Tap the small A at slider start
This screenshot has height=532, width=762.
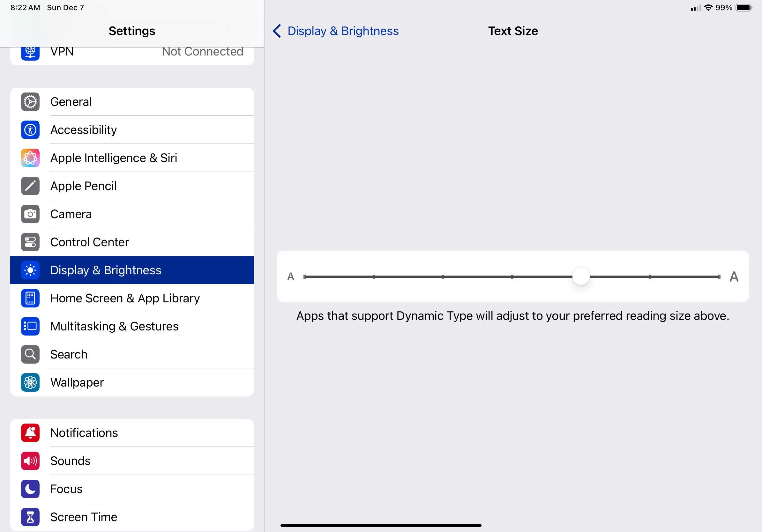[291, 276]
